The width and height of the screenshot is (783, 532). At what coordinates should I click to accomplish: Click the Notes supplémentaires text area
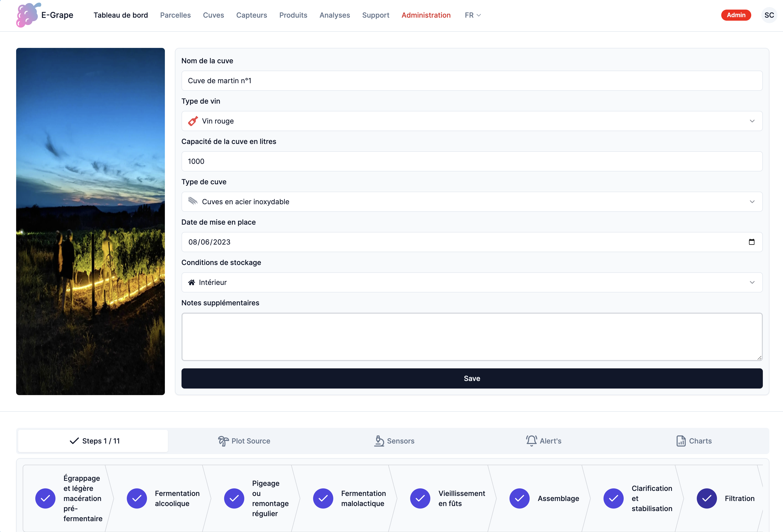point(472,337)
